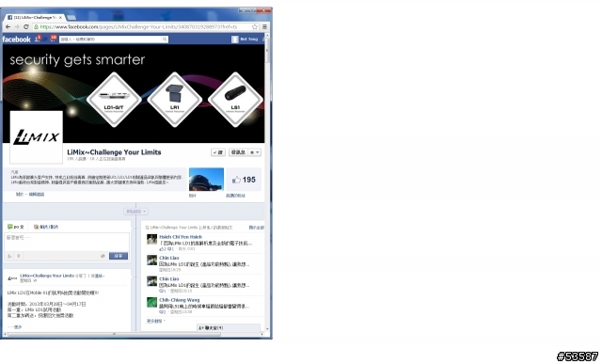The height and width of the screenshot is (364, 602).
Task: Open a new browser tab
Action: click(x=71, y=17)
